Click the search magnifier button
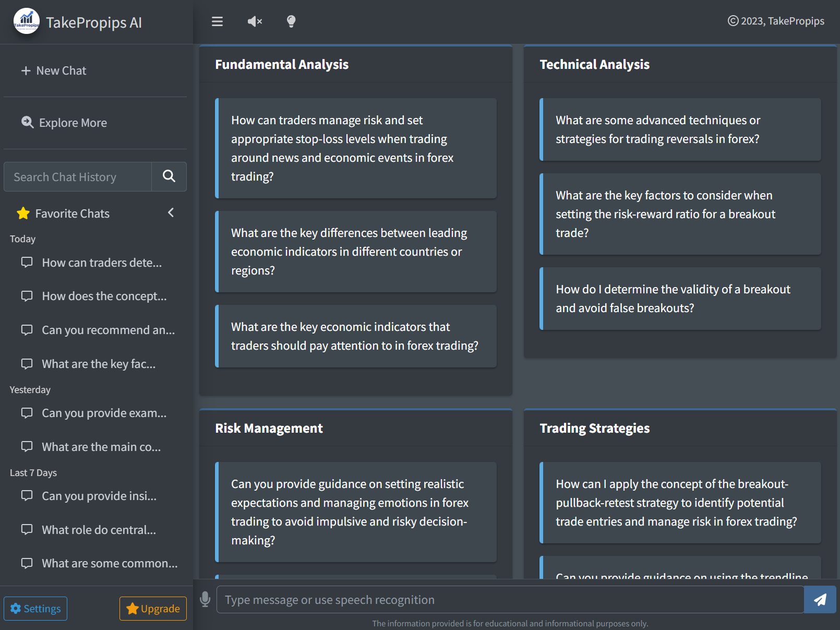Image resolution: width=840 pixels, height=630 pixels. point(169,177)
